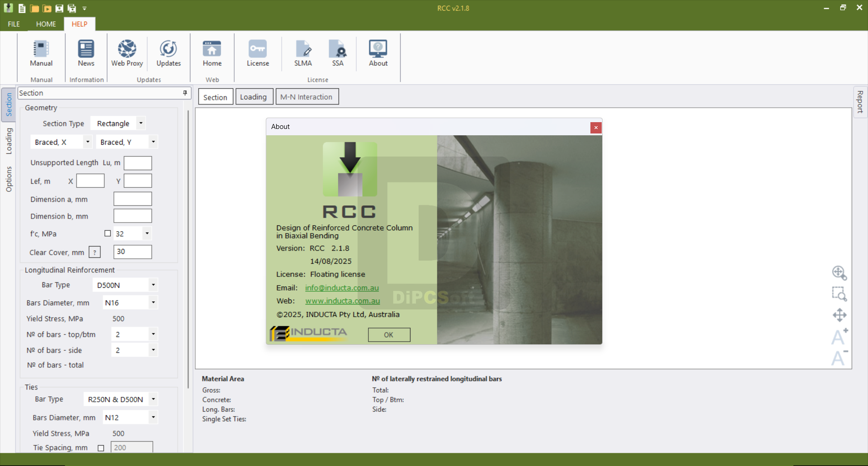
Task: Check for Updates in the ribbon
Action: click(169, 53)
